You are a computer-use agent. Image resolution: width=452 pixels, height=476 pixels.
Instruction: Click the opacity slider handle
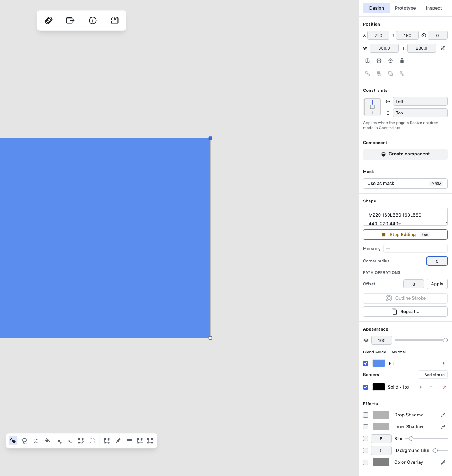coord(445,340)
